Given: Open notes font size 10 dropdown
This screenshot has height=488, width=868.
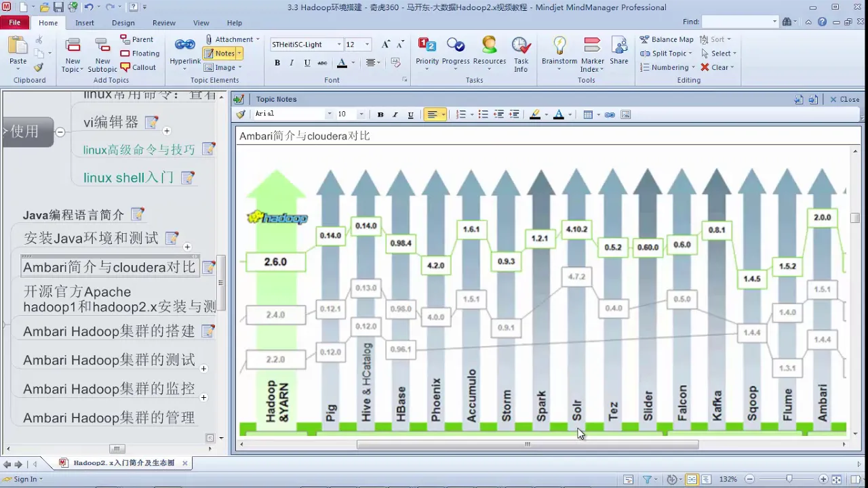Looking at the screenshot, I should [x=361, y=115].
